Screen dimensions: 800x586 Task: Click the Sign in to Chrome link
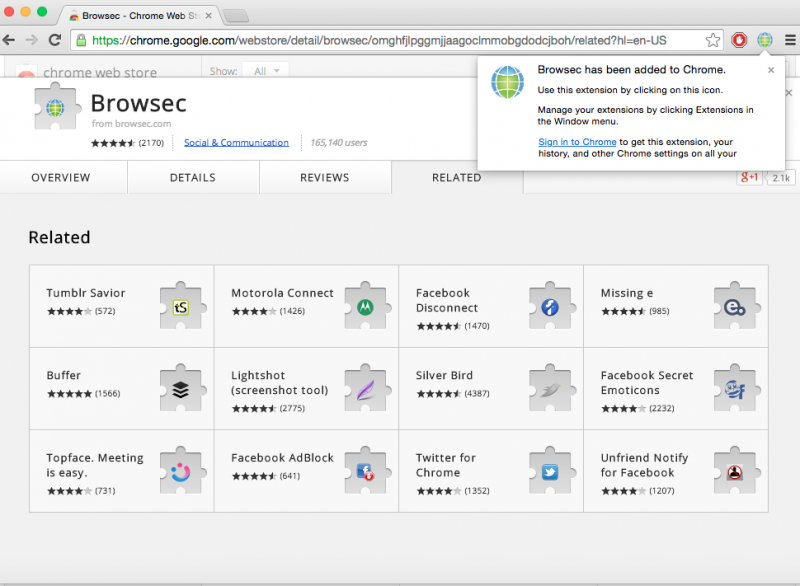[x=577, y=142]
